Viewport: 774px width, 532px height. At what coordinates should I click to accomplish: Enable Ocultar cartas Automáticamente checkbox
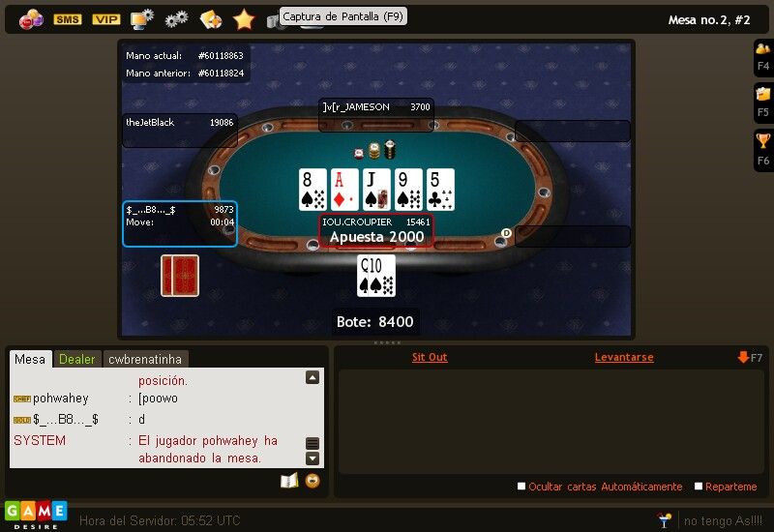coord(521,487)
